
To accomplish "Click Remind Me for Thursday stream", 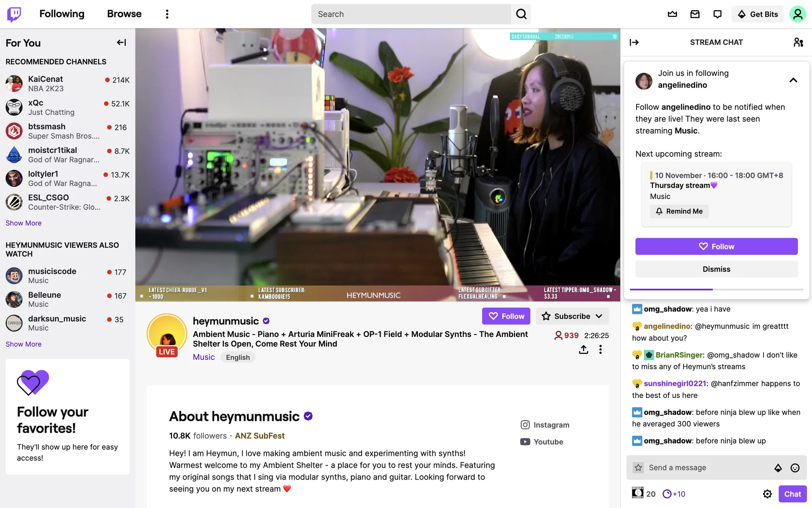I will pyautogui.click(x=679, y=211).
